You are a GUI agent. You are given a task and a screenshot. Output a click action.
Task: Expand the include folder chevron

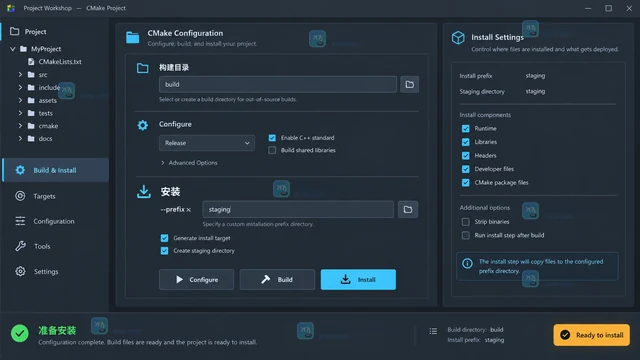pos(20,87)
